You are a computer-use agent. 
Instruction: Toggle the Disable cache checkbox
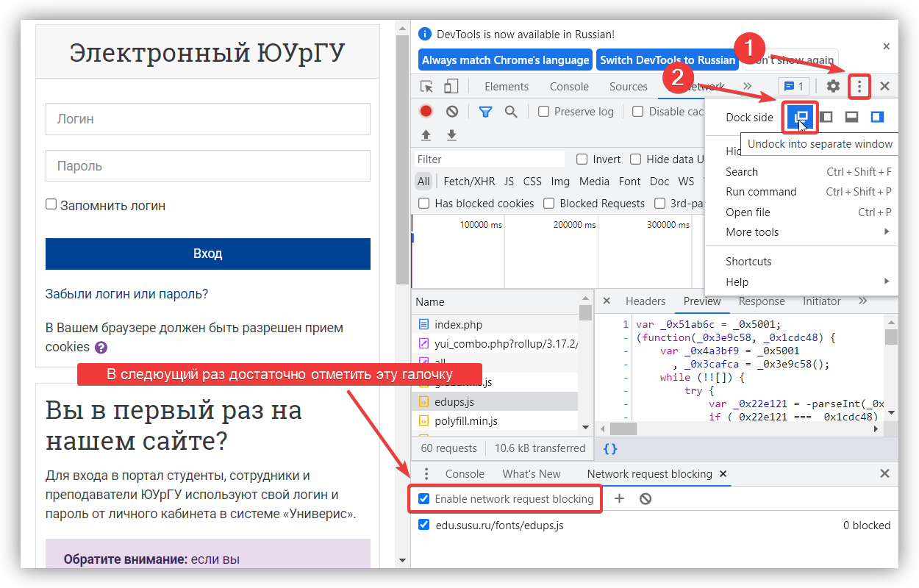pos(637,112)
